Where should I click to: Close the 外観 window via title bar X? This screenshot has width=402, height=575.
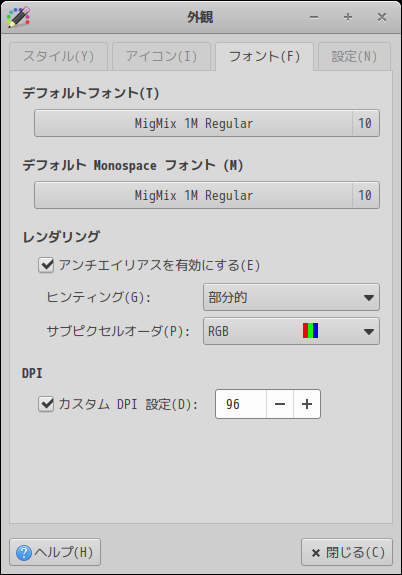point(382,17)
